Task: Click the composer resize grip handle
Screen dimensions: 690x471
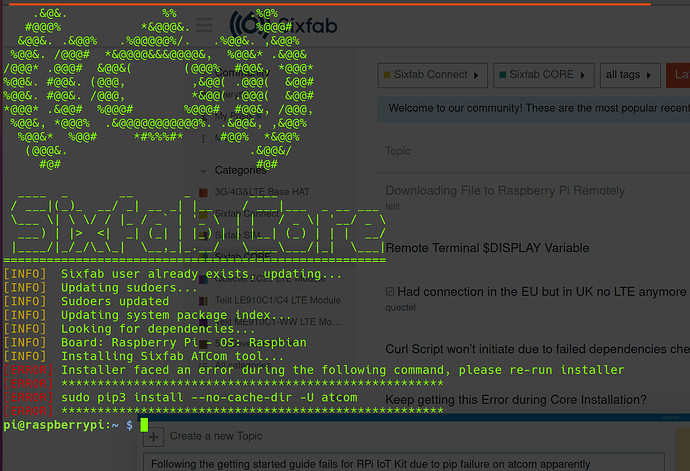Action: (670, 418)
